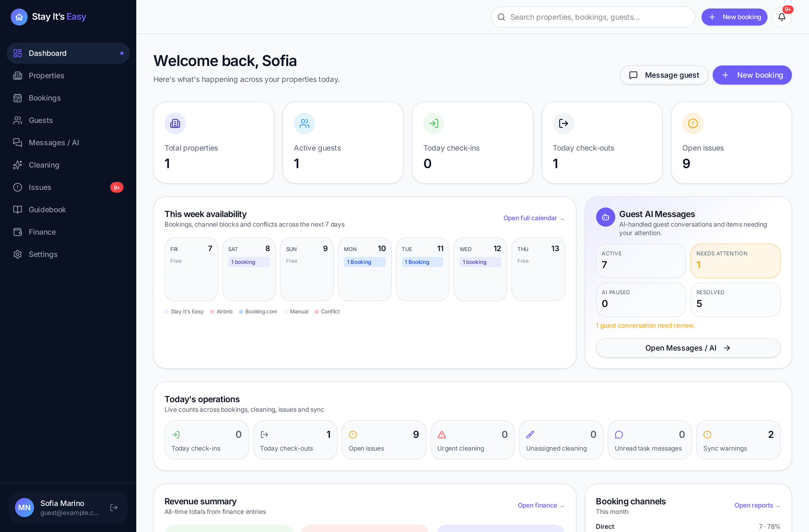Click the Today check-ins icon in operations
The width and height of the screenshot is (809, 532).
point(176,434)
